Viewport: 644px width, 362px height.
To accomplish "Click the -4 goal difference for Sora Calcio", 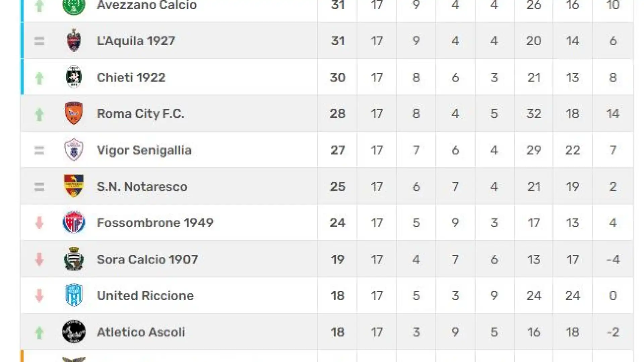I will click(x=613, y=259).
